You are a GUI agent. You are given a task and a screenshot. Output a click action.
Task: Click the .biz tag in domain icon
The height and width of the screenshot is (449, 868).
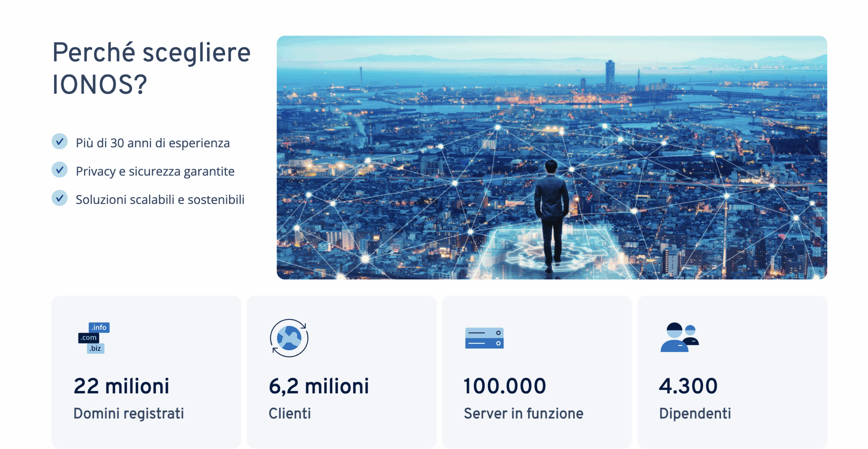95,349
